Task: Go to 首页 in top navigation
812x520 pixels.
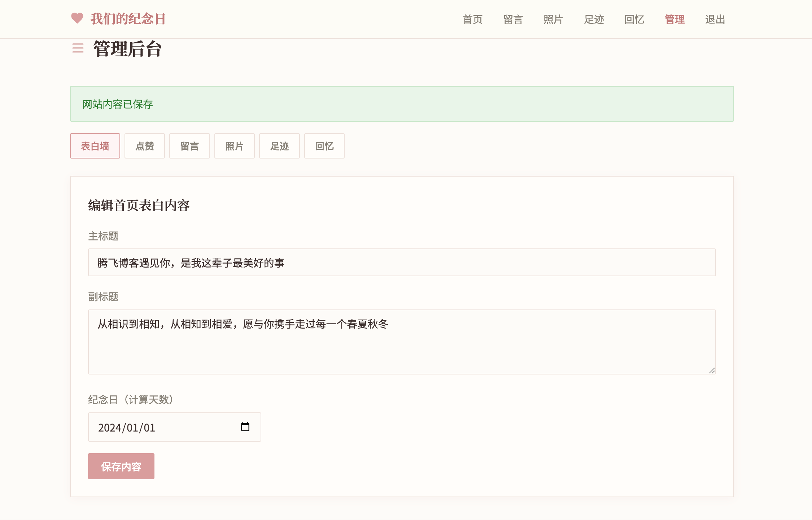Action: (x=473, y=19)
